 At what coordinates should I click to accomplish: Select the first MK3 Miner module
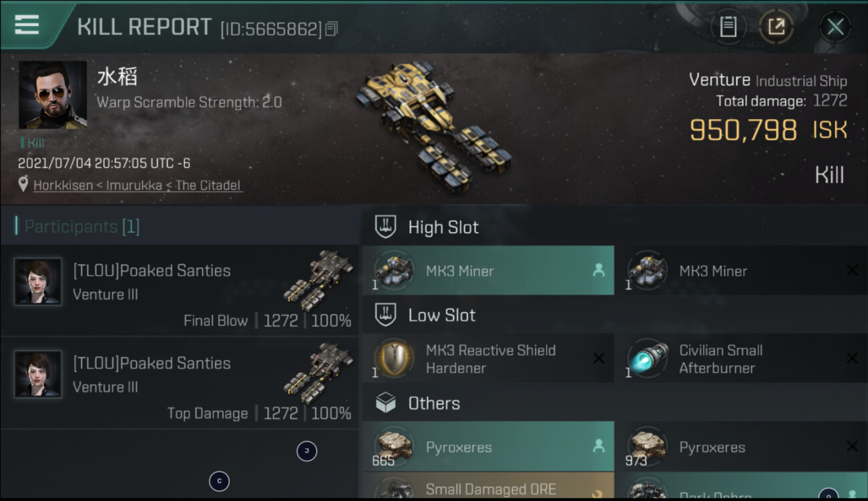pyautogui.click(x=488, y=271)
